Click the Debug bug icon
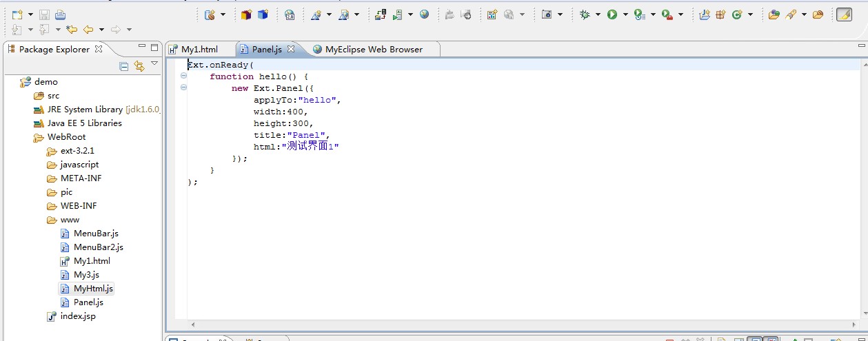This screenshot has width=868, height=341. (x=585, y=14)
